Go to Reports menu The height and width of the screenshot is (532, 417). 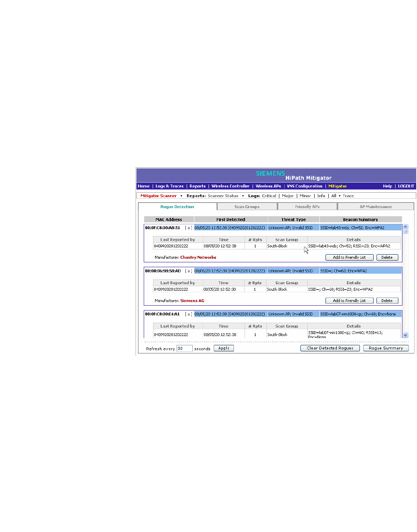(198, 186)
